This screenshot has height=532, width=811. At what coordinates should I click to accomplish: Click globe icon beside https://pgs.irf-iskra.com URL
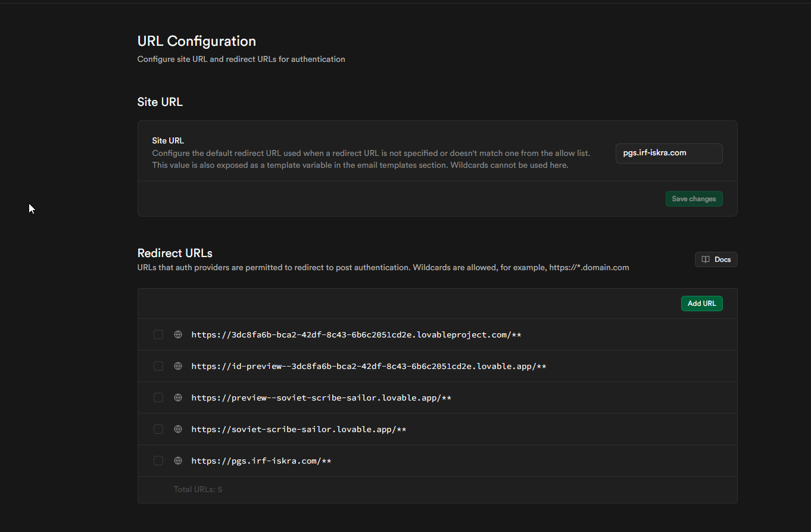pyautogui.click(x=177, y=461)
